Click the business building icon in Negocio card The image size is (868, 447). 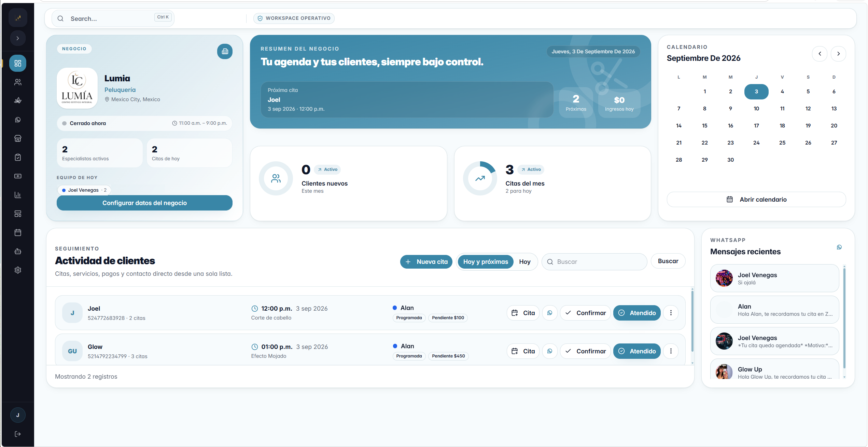[225, 51]
